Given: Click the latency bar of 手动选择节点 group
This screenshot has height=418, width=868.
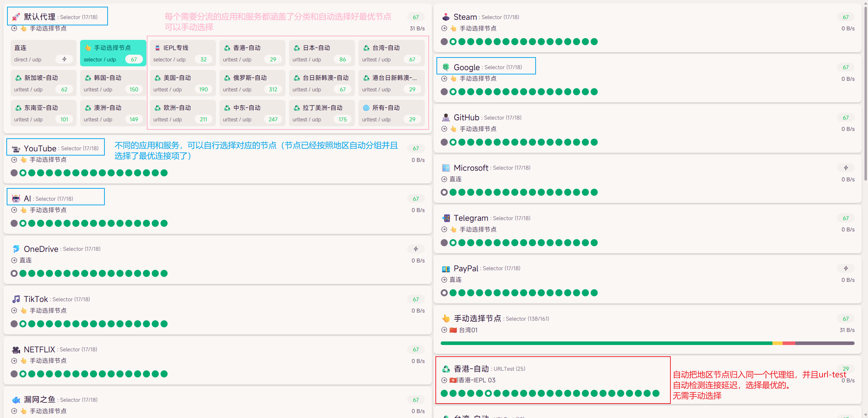Looking at the screenshot, I should pos(647,343).
